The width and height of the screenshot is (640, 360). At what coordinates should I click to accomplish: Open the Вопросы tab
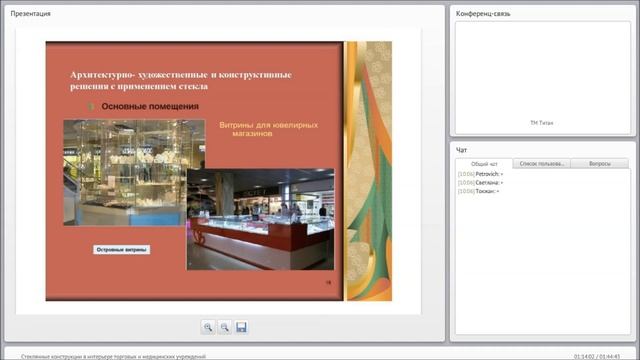click(x=600, y=164)
